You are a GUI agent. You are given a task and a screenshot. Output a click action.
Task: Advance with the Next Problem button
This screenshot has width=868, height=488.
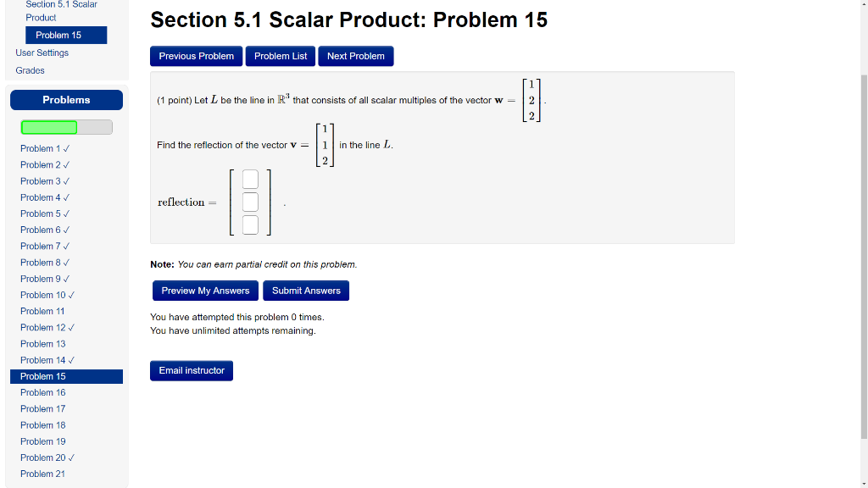click(355, 56)
